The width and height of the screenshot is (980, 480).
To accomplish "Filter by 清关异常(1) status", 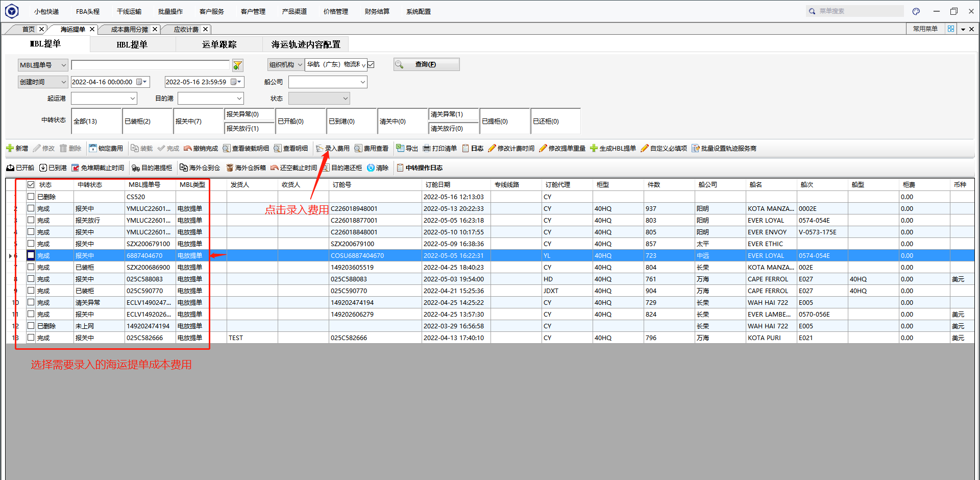I will (454, 114).
